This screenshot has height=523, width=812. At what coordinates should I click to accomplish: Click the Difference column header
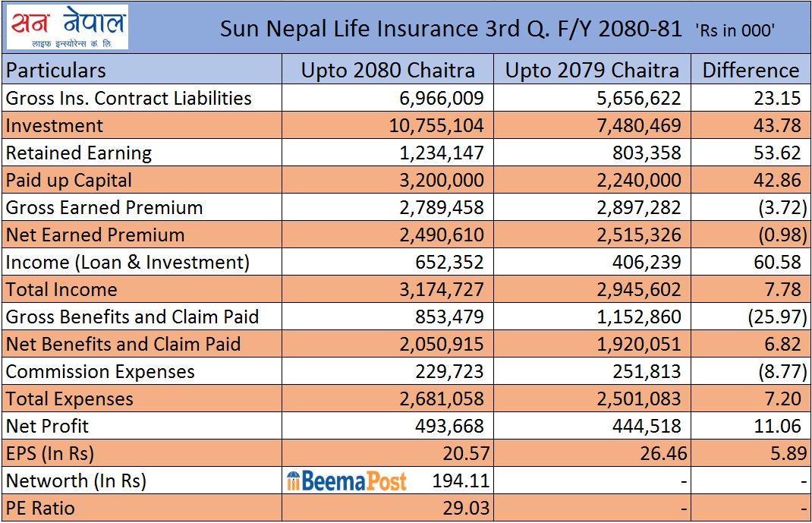pos(750,71)
